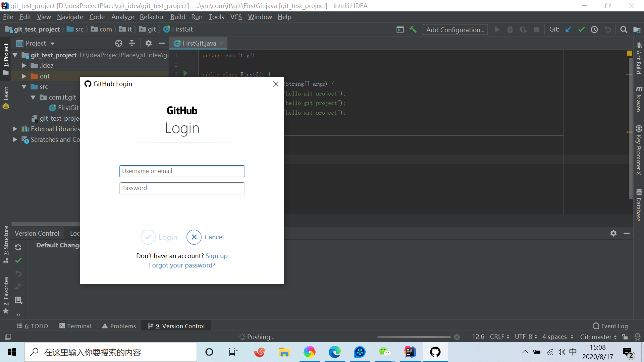Screen dimensions: 644x362
Task: Open the UTF-8 encoding dropdown
Action: (526, 337)
